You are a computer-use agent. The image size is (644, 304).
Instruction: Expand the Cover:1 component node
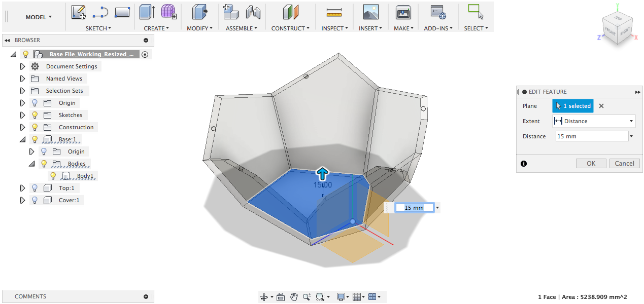pos(22,200)
